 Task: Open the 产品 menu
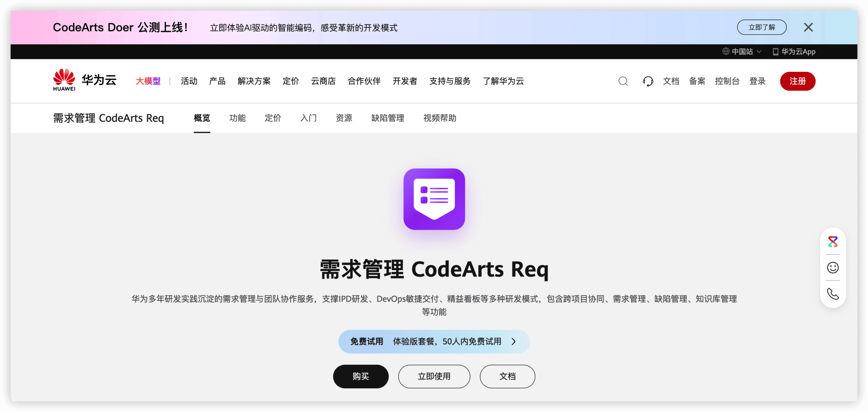[217, 81]
